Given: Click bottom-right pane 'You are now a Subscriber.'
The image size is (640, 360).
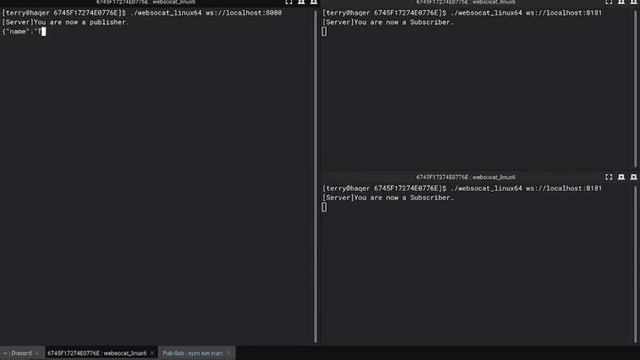Looking at the screenshot, I should point(404,198).
